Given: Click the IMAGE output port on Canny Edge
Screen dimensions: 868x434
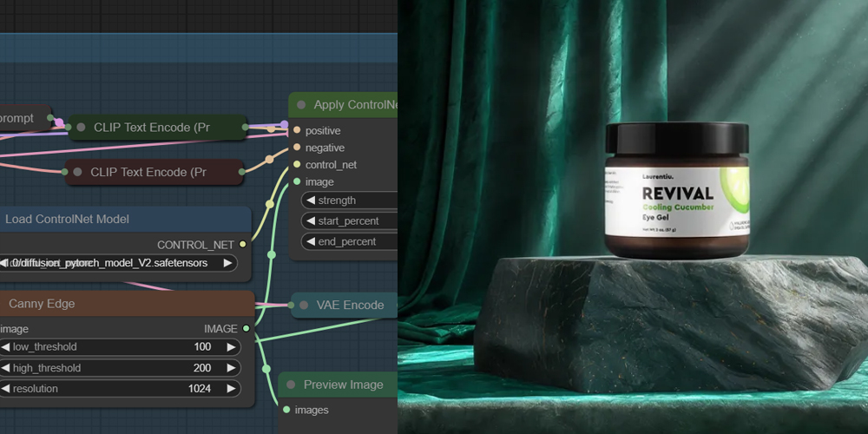Looking at the screenshot, I should 246,328.
